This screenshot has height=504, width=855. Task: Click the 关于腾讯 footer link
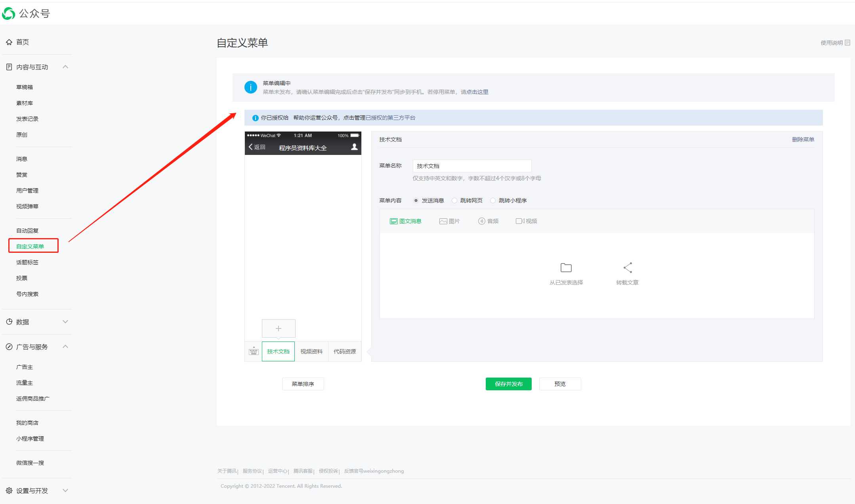click(227, 471)
